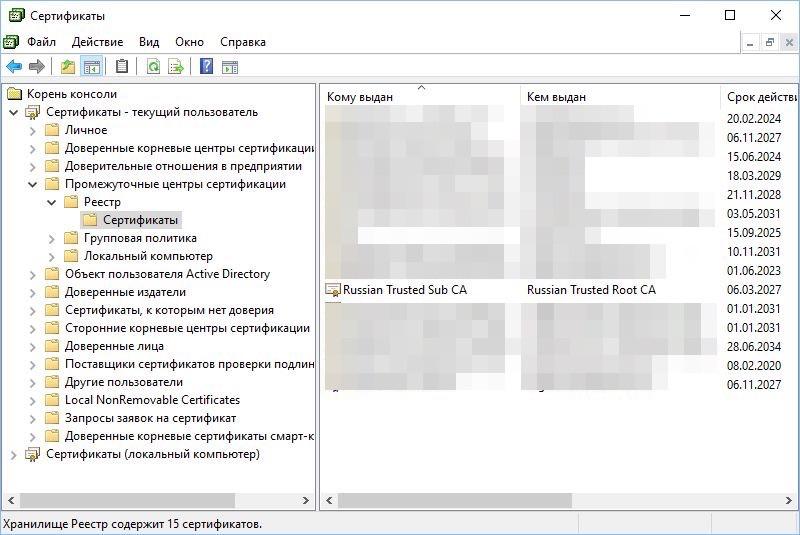
Task: Click the folder icon next to Реестр
Action: tap(71, 202)
